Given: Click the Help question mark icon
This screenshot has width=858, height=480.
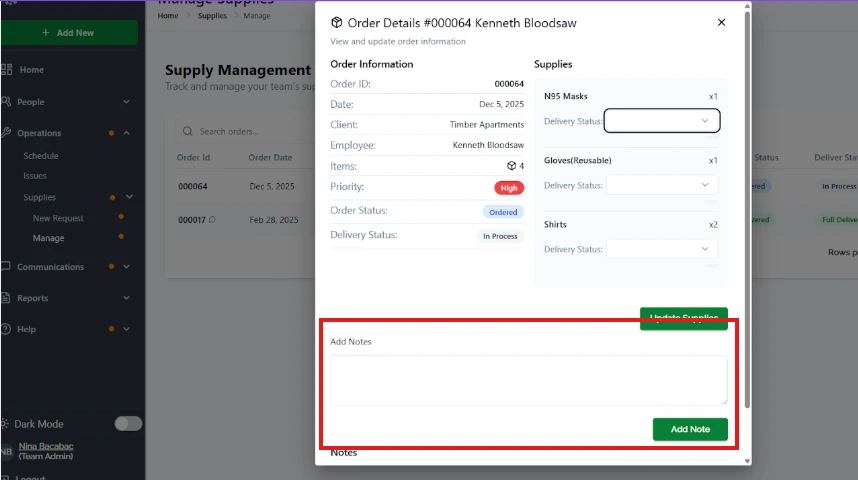Looking at the screenshot, I should coord(7,329).
